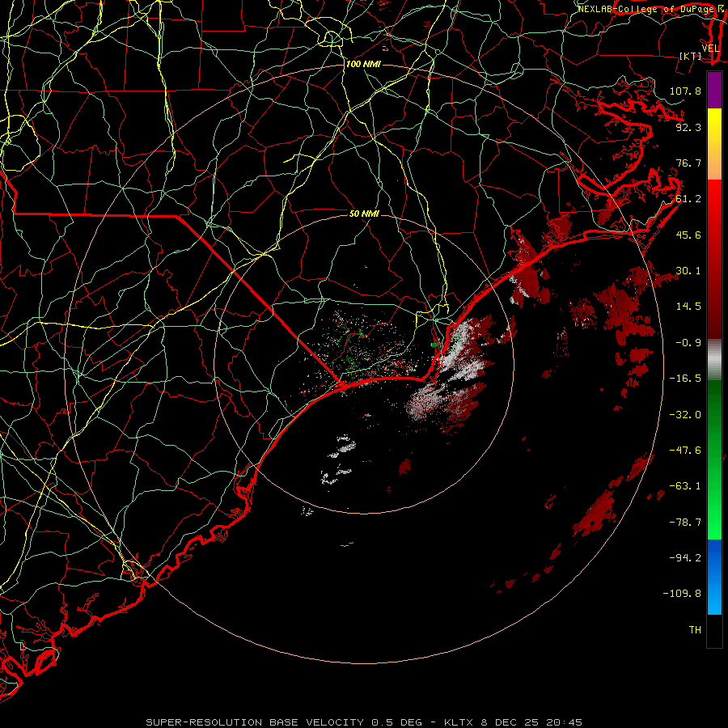The width and height of the screenshot is (728, 728).
Task: Click the purple band of the color scale
Action: [x=714, y=91]
